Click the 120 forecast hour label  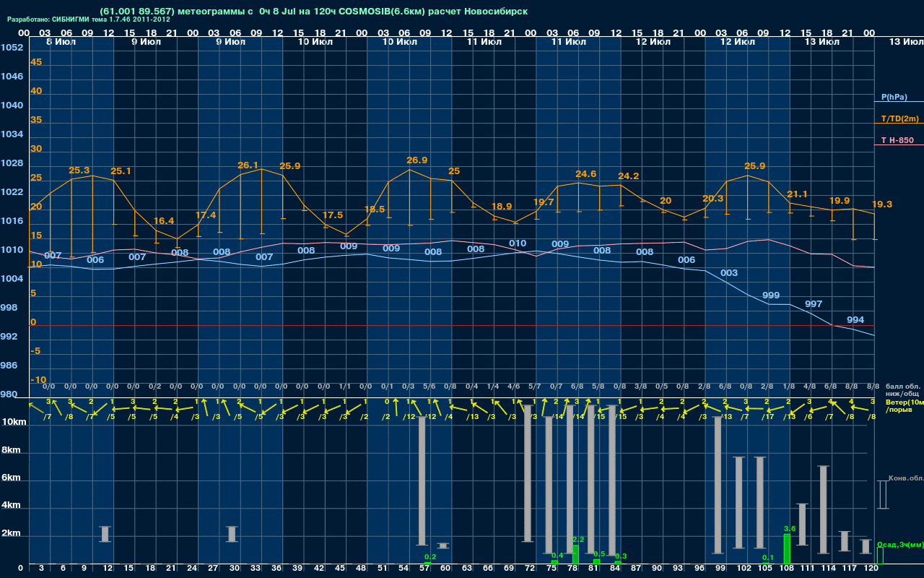coord(871,569)
